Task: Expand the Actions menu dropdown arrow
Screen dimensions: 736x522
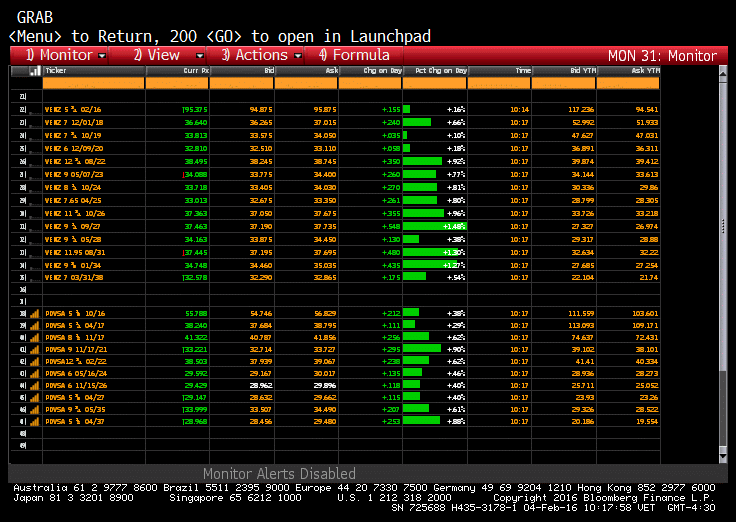Action: (298, 56)
